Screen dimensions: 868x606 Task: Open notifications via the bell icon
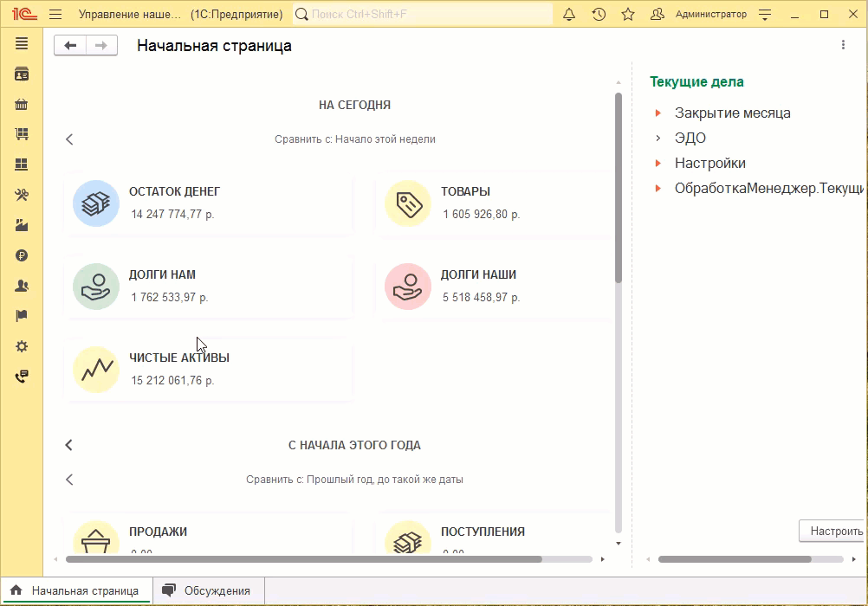coord(569,14)
